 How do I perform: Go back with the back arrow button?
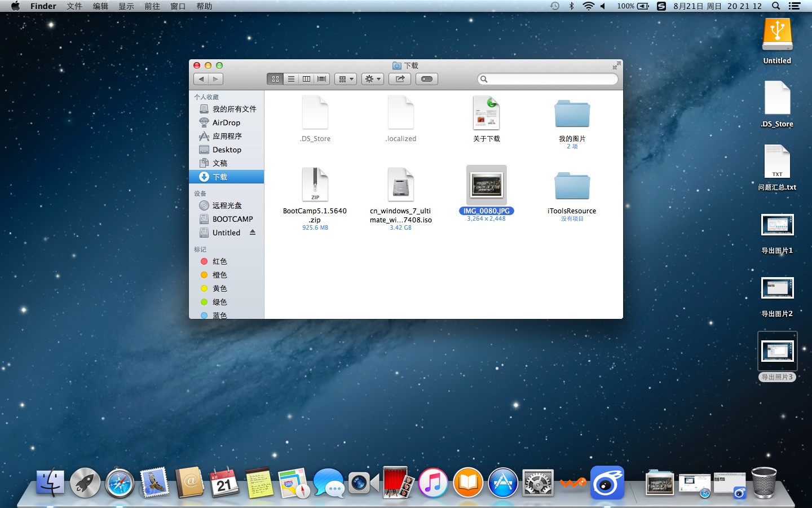point(201,79)
